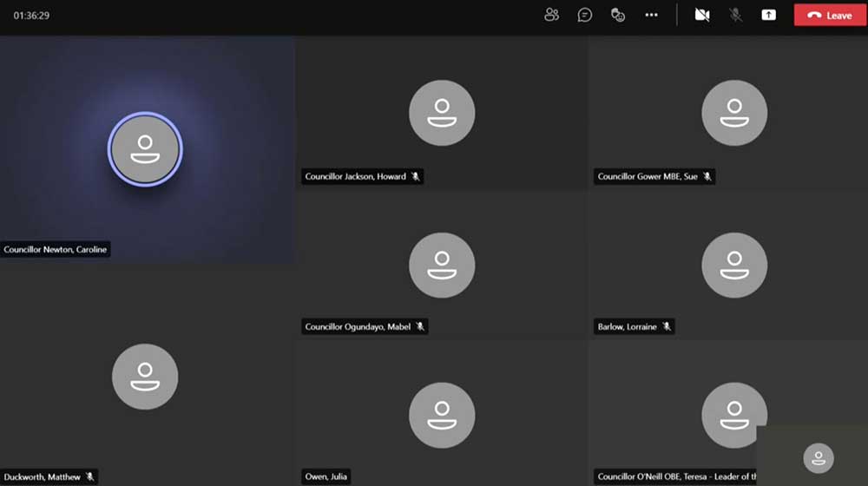The width and height of the screenshot is (868, 486).
Task: Unmute the microphone in toolbar
Action: tap(736, 15)
